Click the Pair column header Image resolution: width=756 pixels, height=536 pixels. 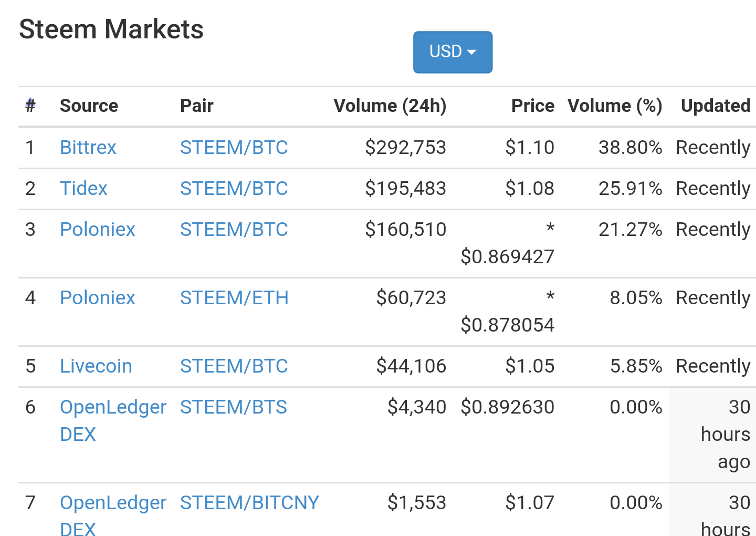pyautogui.click(x=196, y=106)
